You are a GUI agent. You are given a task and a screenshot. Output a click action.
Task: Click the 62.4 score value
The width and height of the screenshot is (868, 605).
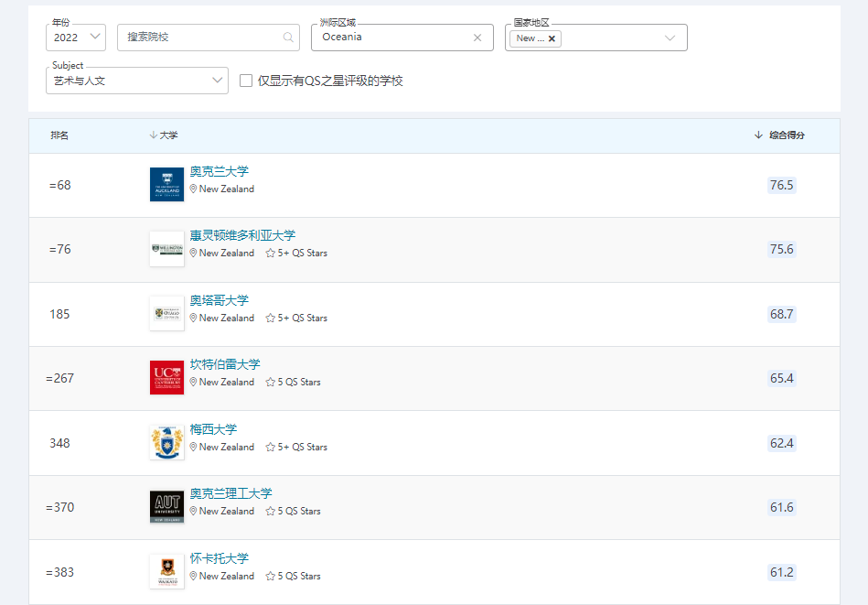[782, 443]
